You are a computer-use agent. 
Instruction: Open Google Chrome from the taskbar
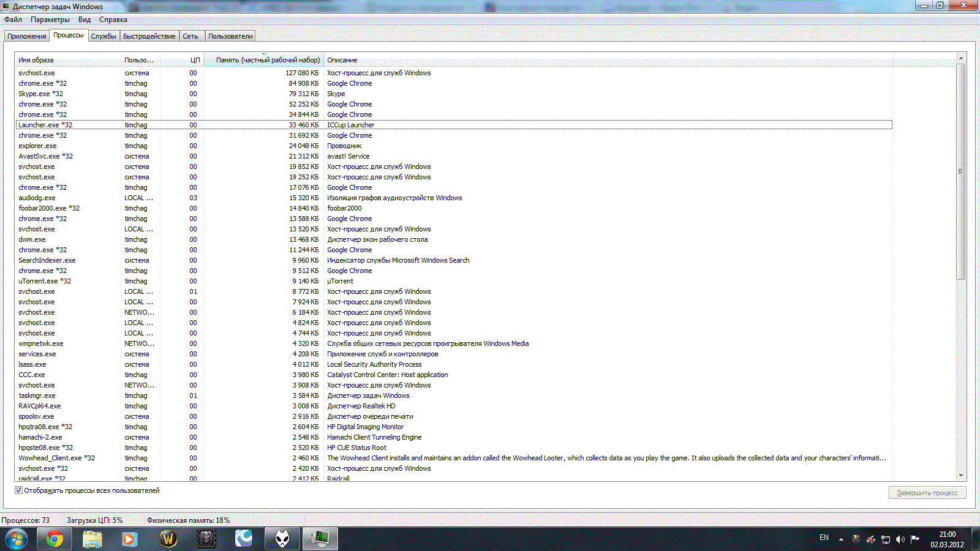click(x=55, y=539)
